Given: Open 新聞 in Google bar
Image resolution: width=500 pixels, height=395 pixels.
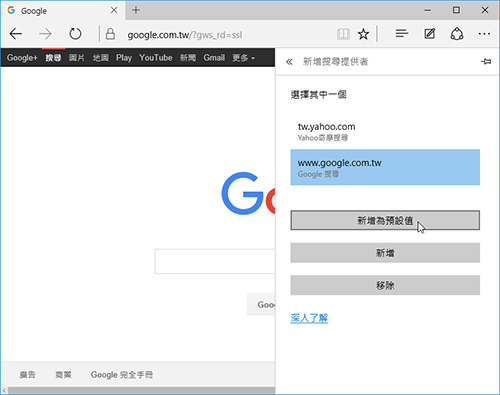Looking at the screenshot, I should click(188, 58).
